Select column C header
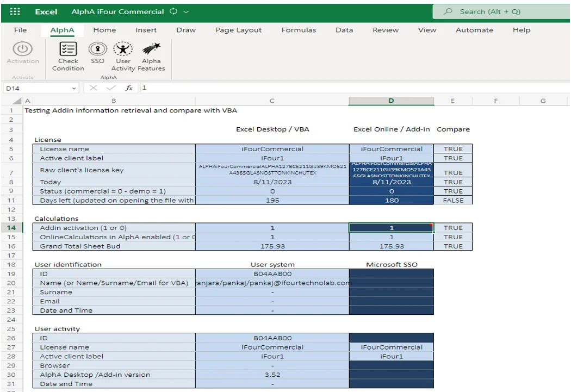Screen dimensions: 571x392 tap(272, 101)
